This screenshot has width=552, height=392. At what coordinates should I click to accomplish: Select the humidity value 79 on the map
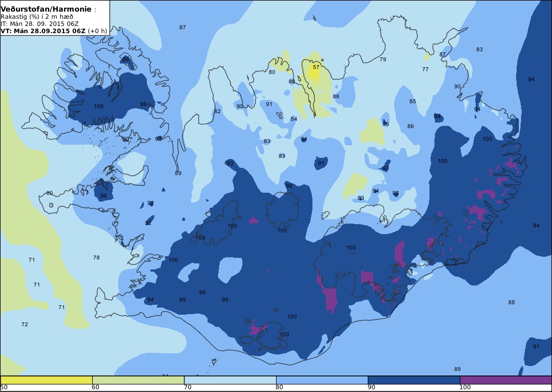pyautogui.click(x=383, y=59)
